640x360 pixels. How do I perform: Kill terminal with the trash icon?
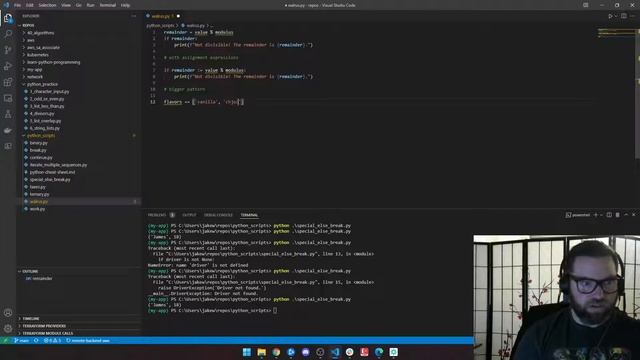[x=618, y=215]
